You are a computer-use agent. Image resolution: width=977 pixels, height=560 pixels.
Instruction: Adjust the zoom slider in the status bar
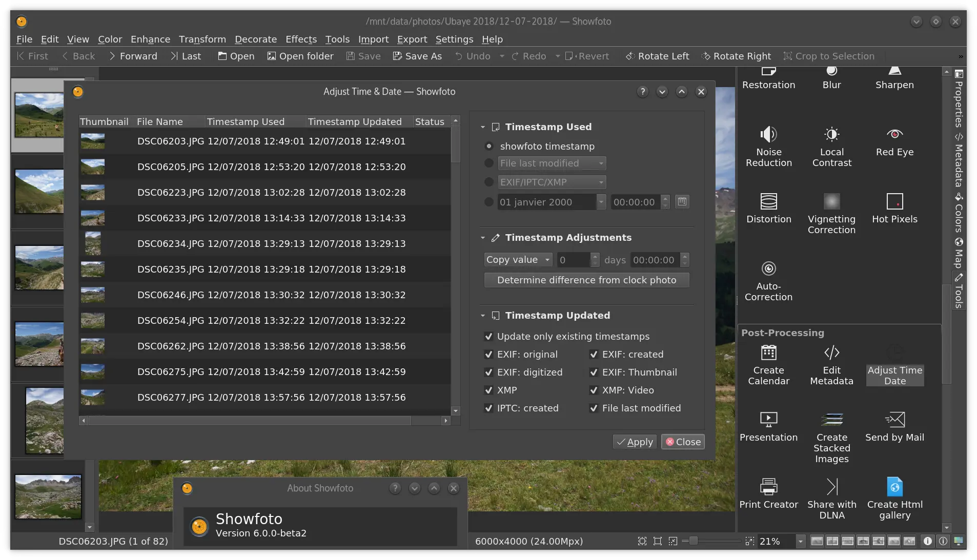click(693, 541)
